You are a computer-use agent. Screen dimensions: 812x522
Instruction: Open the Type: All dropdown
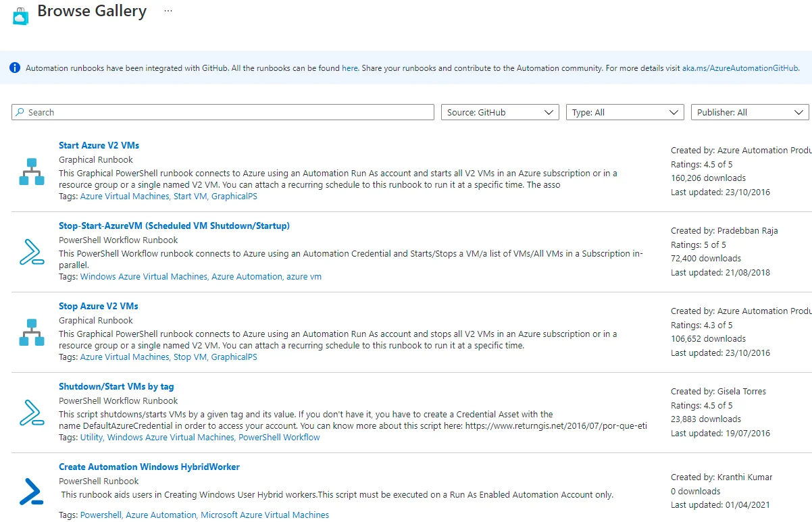(x=625, y=112)
